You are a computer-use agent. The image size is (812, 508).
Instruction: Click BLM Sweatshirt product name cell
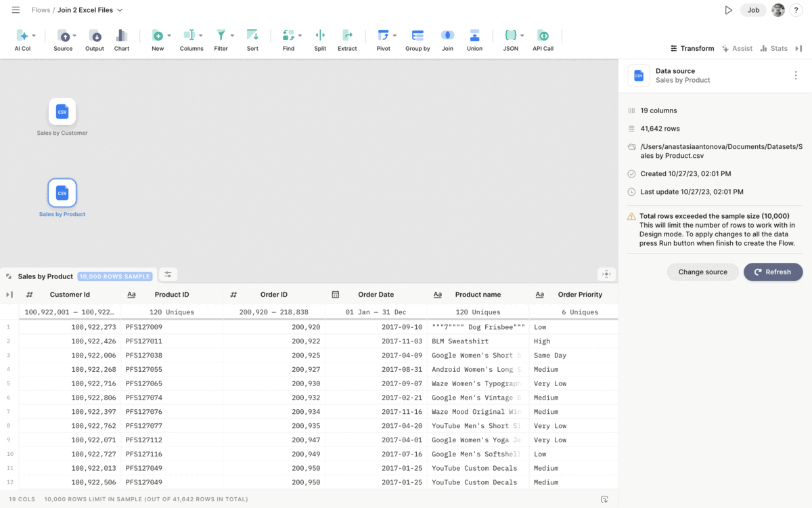(478, 341)
